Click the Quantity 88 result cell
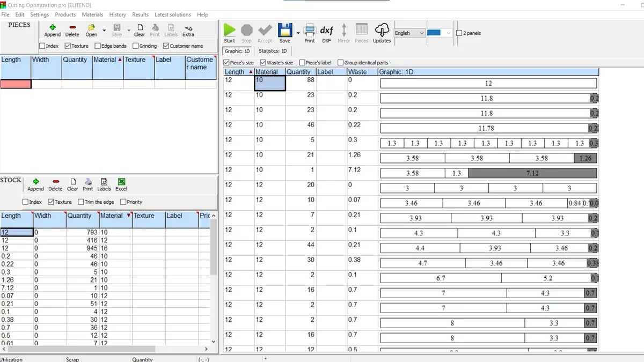The image size is (644, 362). click(x=301, y=83)
